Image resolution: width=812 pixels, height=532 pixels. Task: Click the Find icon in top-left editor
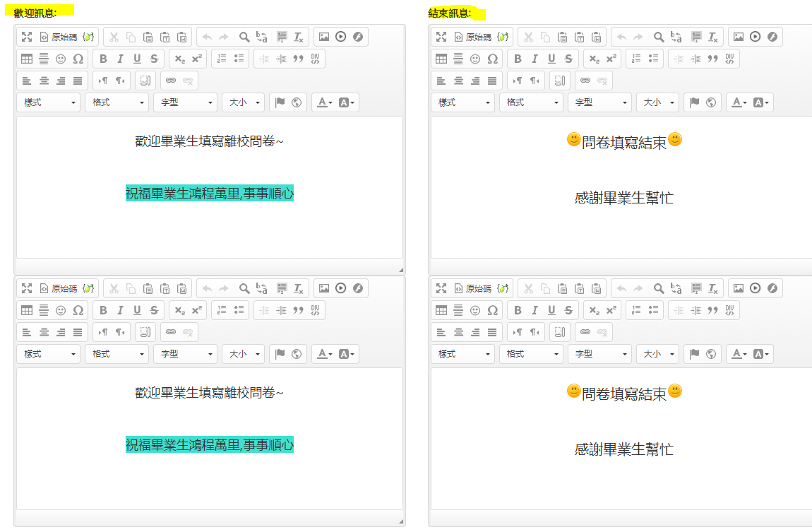click(244, 37)
